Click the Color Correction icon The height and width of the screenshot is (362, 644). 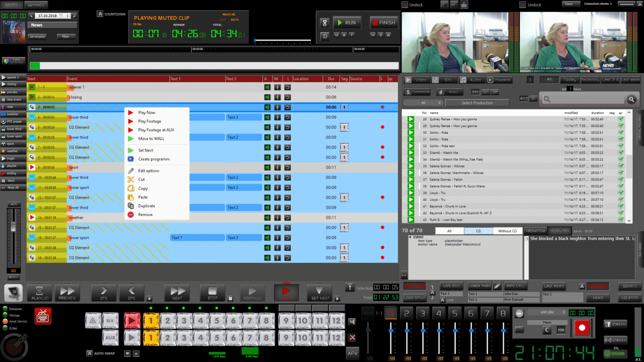pos(13,61)
